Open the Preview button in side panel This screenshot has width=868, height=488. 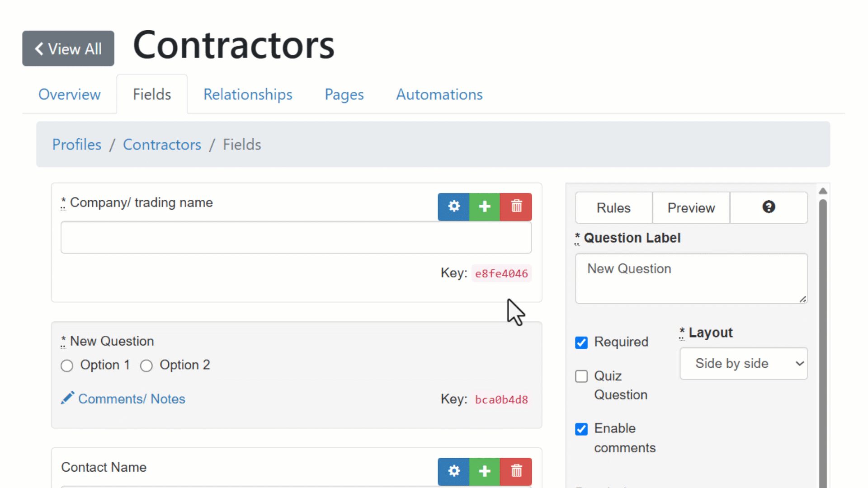(691, 208)
